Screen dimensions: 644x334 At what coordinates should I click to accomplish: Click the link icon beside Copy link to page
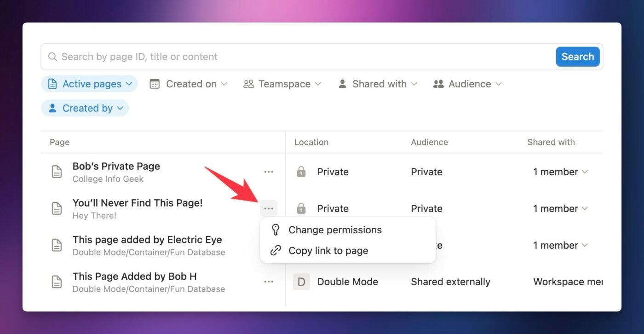pos(275,250)
